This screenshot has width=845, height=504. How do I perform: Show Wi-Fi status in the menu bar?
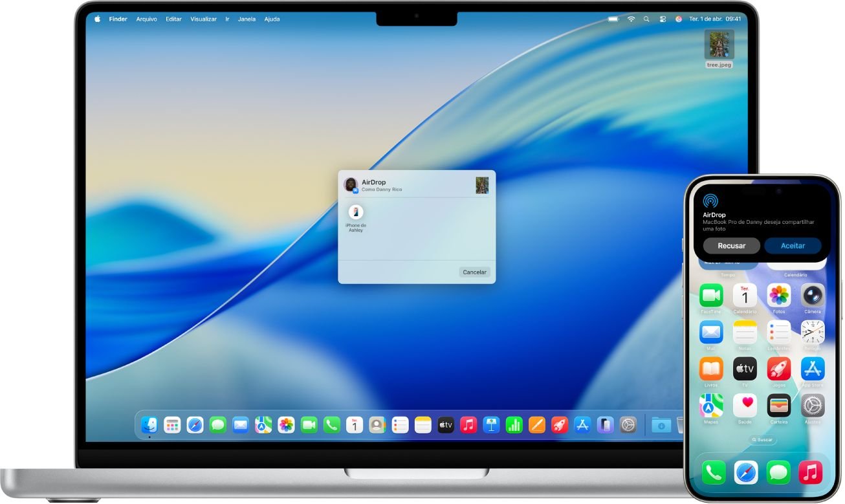click(631, 19)
